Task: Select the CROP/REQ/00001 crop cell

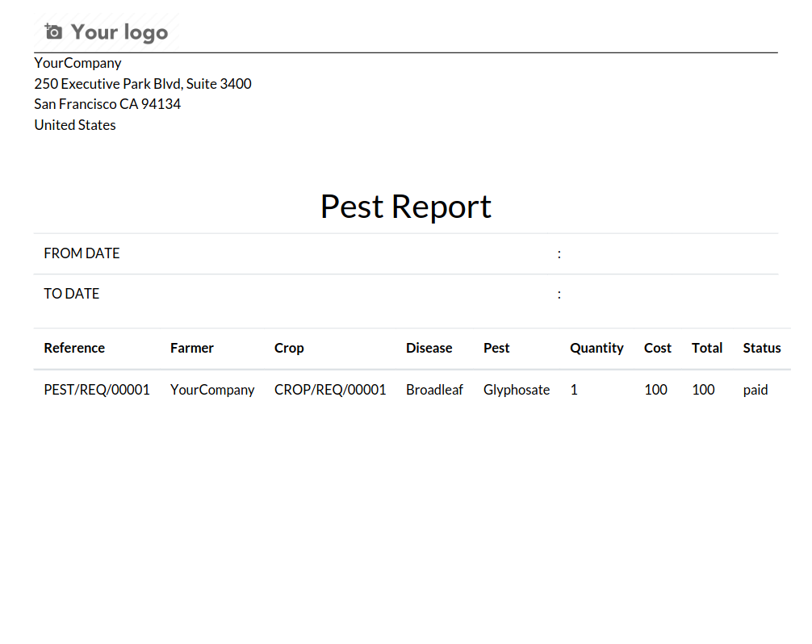Action: tap(330, 390)
